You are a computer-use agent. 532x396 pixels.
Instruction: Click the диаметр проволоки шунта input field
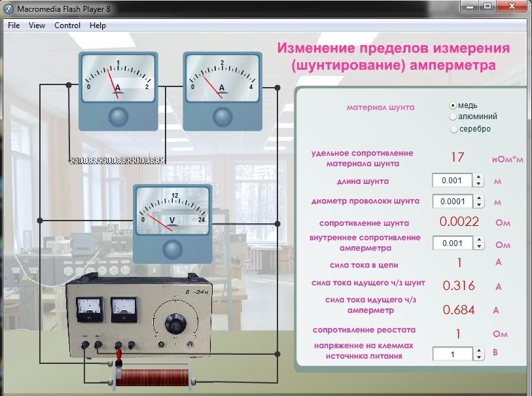coord(453,202)
